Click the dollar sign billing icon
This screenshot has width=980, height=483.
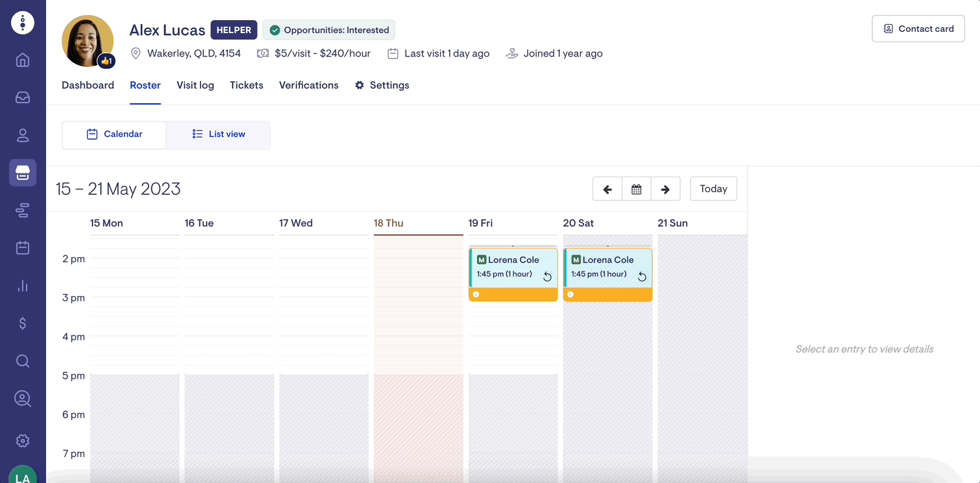[23, 323]
